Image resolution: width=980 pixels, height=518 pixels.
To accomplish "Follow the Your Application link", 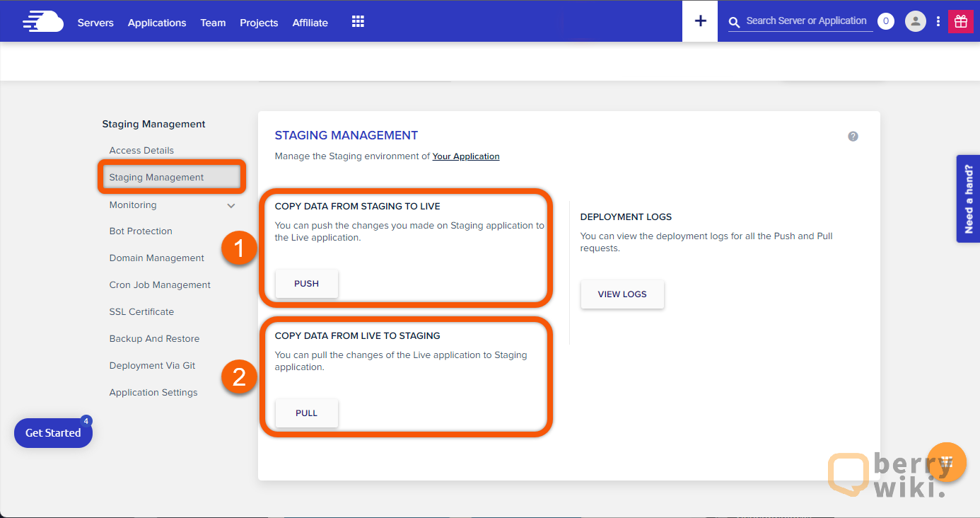I will pyautogui.click(x=466, y=156).
